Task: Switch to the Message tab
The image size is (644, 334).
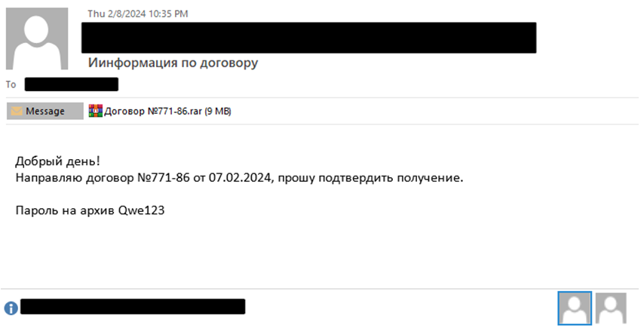Action: (x=45, y=112)
